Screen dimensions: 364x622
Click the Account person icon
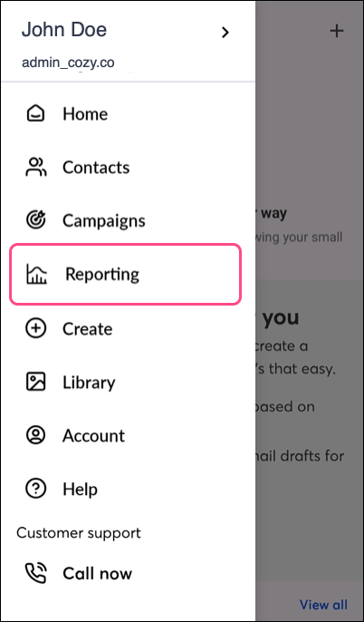click(36, 435)
